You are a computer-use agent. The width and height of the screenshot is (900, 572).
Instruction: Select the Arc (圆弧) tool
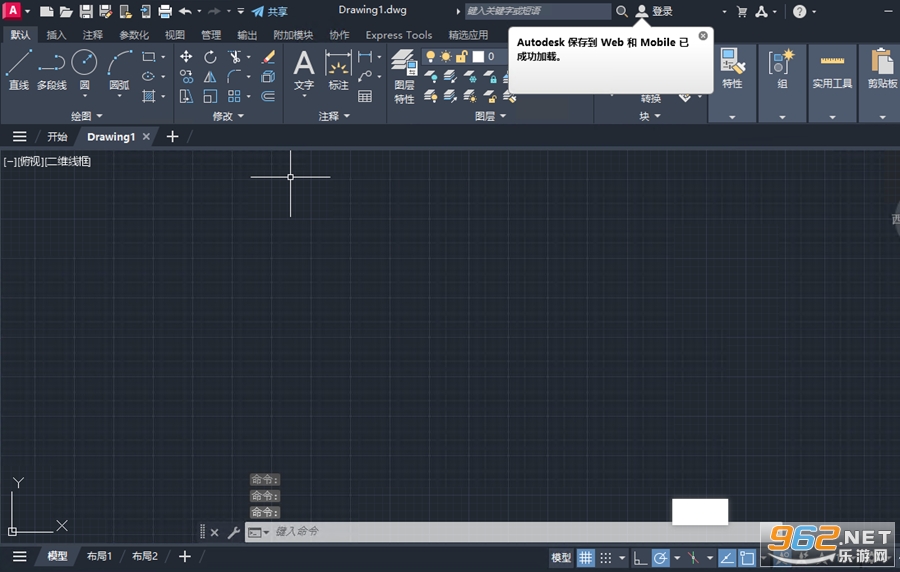119,70
